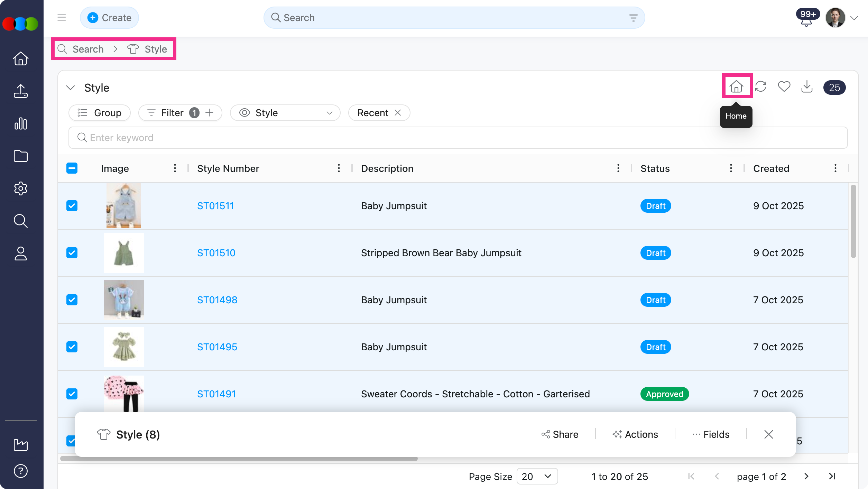Screen dimensions: 868x489
Task: Open the notifications bell icon
Action: tap(806, 21)
